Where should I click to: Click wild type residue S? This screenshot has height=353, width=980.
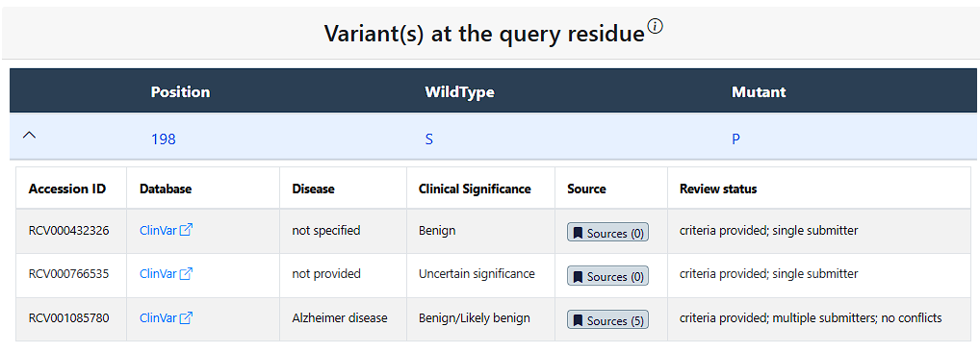[428, 139]
